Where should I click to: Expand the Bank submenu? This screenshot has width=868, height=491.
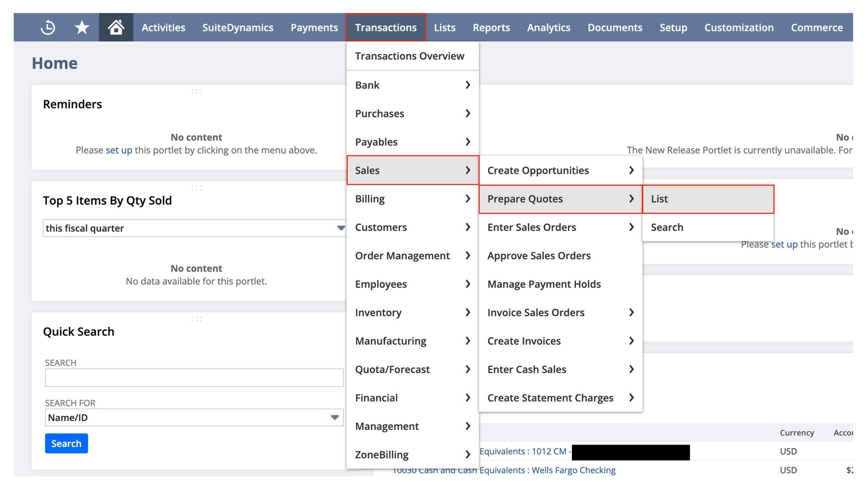pyautogui.click(x=412, y=85)
